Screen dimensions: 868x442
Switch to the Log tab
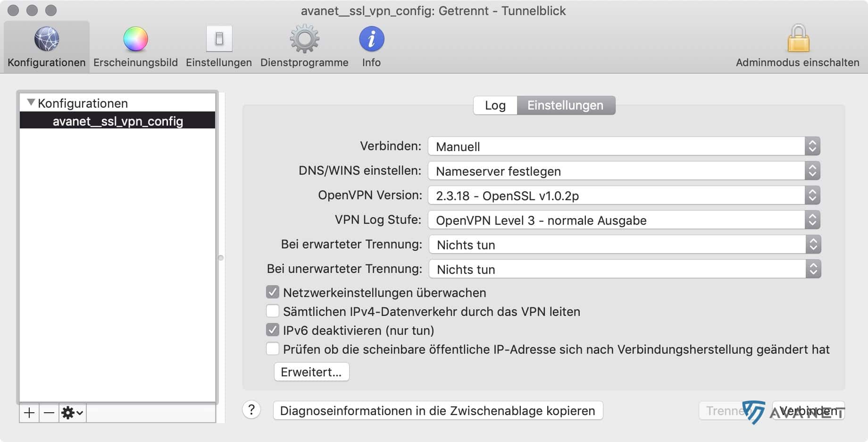tap(495, 105)
